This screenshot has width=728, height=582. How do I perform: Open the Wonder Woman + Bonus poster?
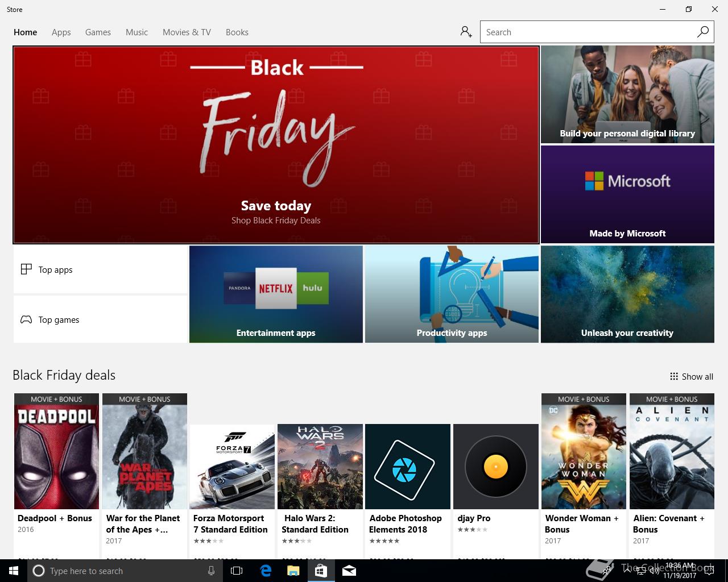pyautogui.click(x=584, y=451)
